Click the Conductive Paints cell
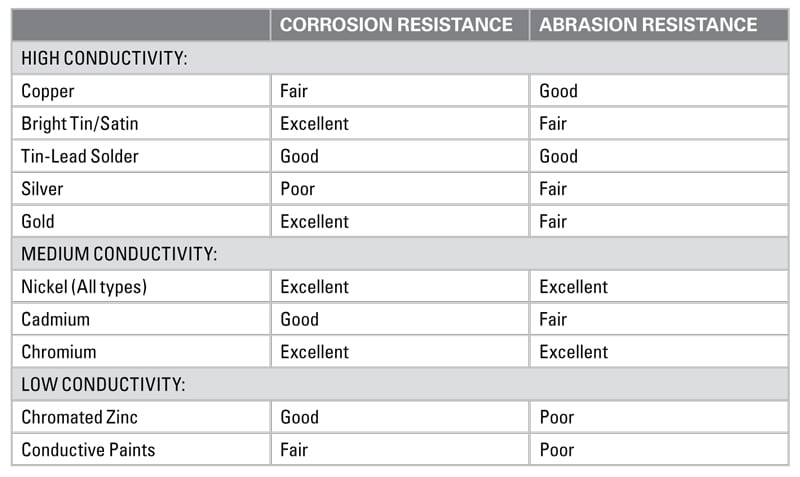800x477 pixels. point(141,450)
